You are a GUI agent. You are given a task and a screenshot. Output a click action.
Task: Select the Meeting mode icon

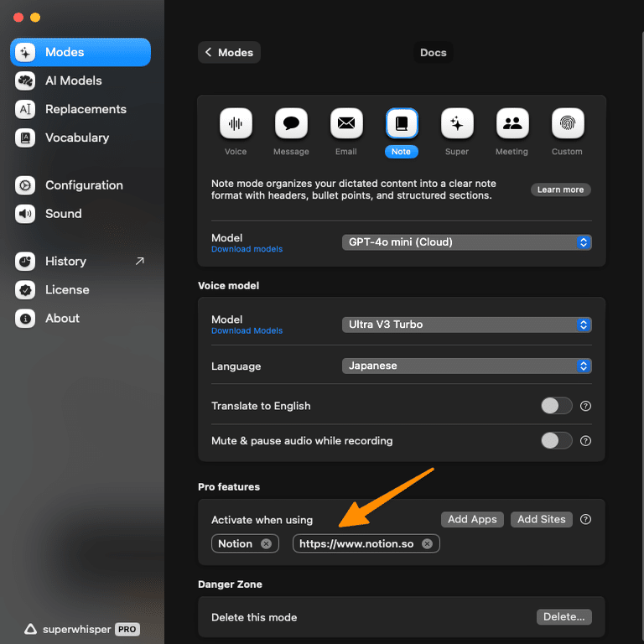click(512, 123)
